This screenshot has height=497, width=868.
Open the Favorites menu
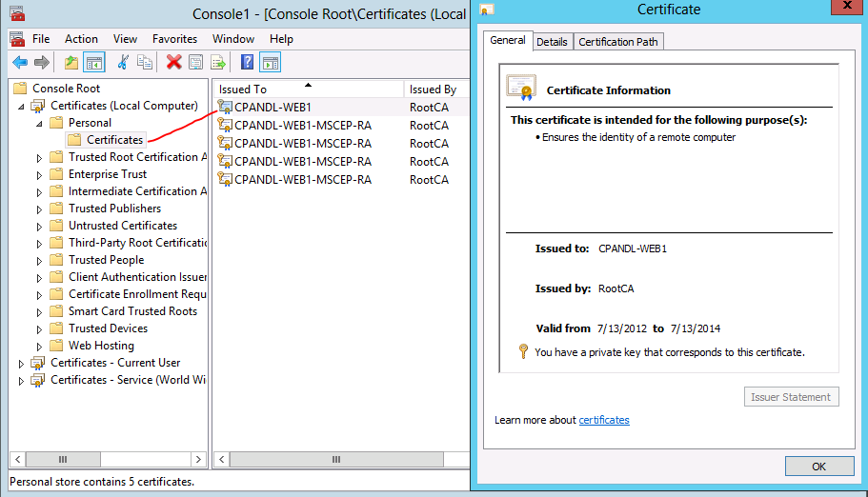175,39
